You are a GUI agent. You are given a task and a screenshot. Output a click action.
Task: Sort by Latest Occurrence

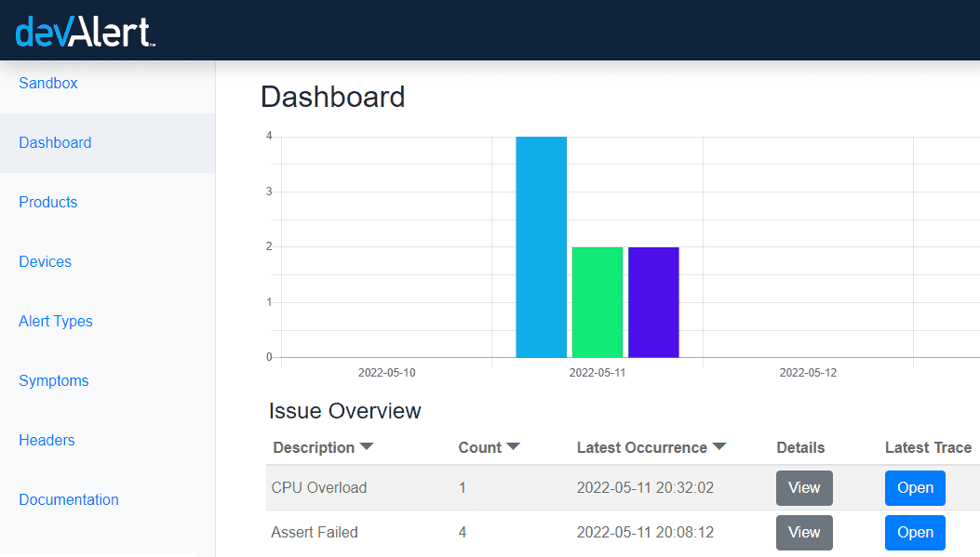pos(651,447)
